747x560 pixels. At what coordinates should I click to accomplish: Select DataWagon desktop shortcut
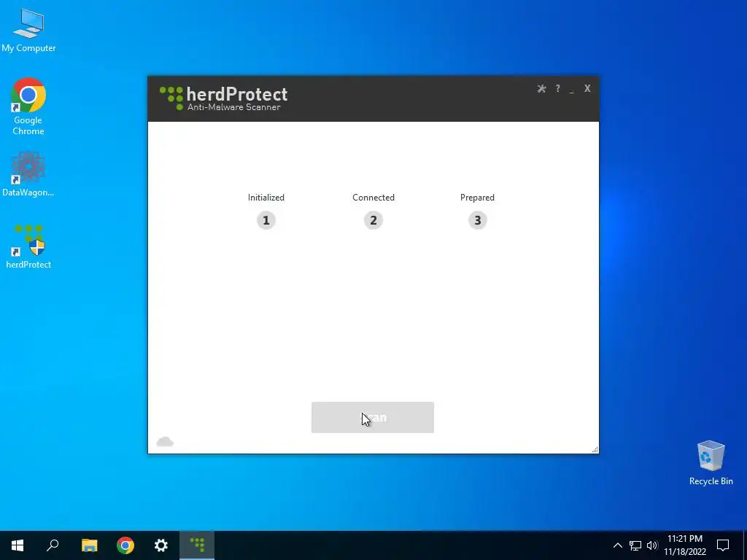(x=28, y=174)
